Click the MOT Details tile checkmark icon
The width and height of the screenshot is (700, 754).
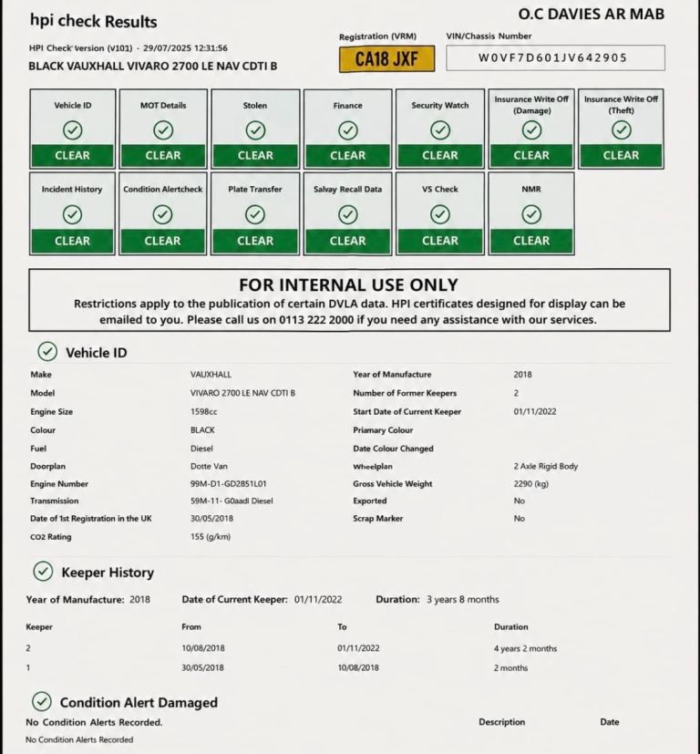pos(163,130)
